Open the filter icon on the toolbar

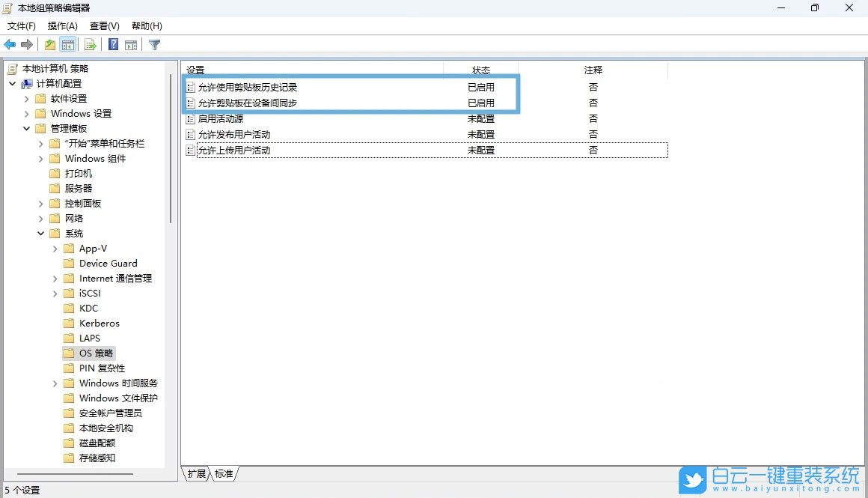[x=154, y=44]
